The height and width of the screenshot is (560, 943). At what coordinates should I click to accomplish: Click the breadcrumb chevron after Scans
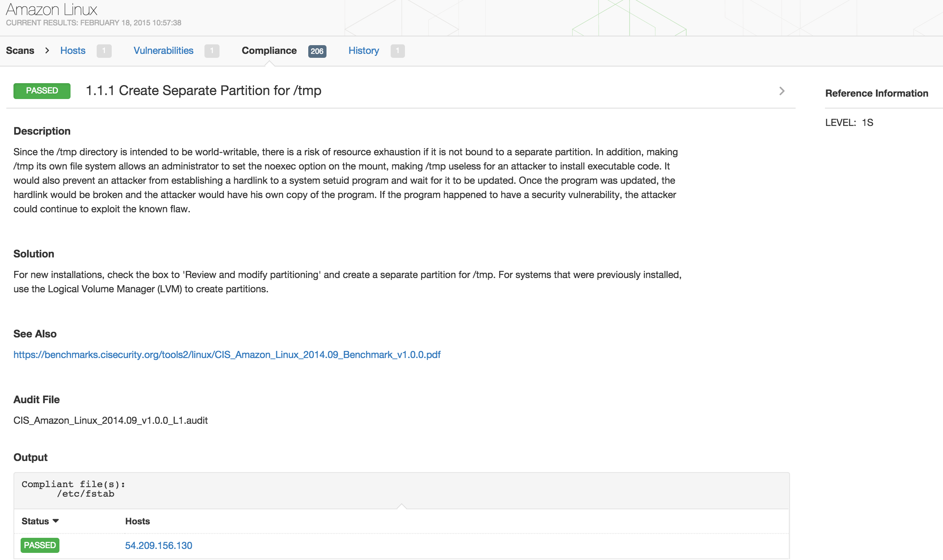pyautogui.click(x=47, y=51)
